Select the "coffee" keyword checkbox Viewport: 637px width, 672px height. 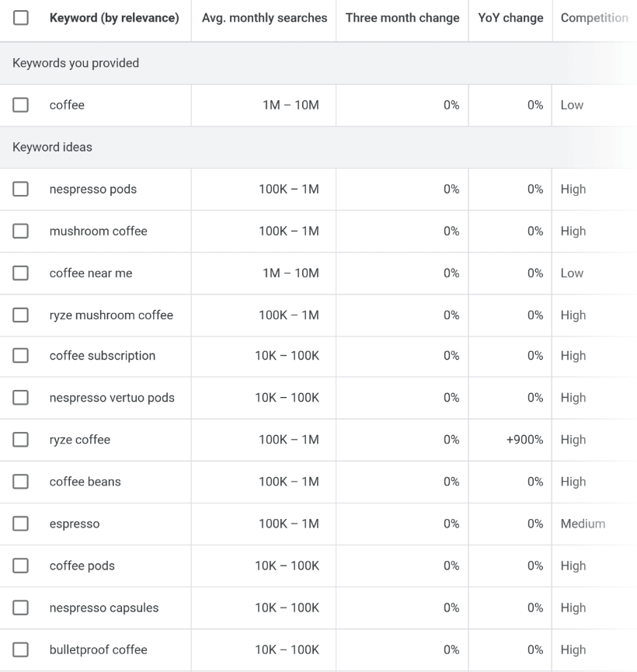pyautogui.click(x=20, y=105)
